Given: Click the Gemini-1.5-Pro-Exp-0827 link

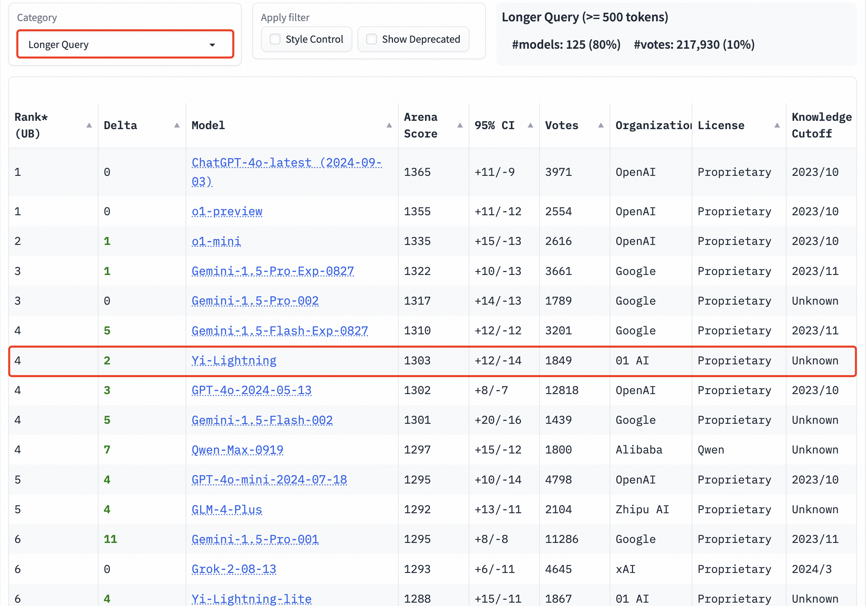Looking at the screenshot, I should 272,271.
